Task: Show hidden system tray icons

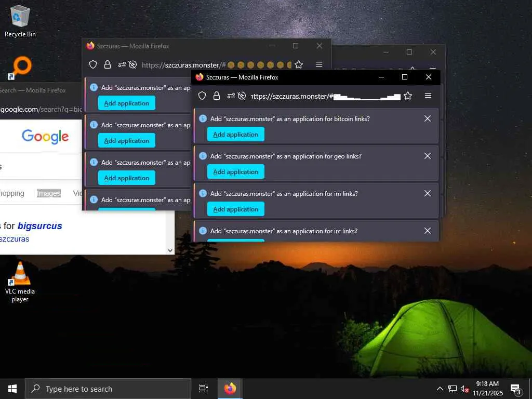Action: (x=440, y=389)
